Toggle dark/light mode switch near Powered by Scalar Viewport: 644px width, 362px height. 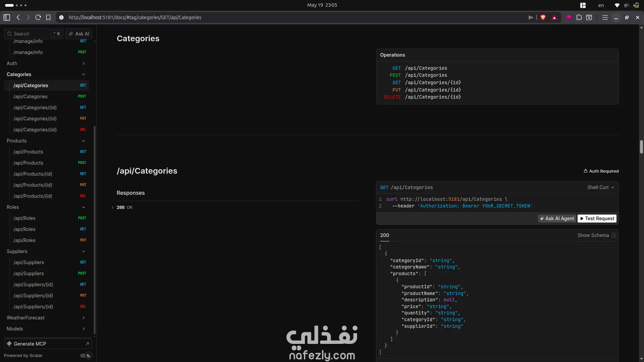pyautogui.click(x=86, y=356)
